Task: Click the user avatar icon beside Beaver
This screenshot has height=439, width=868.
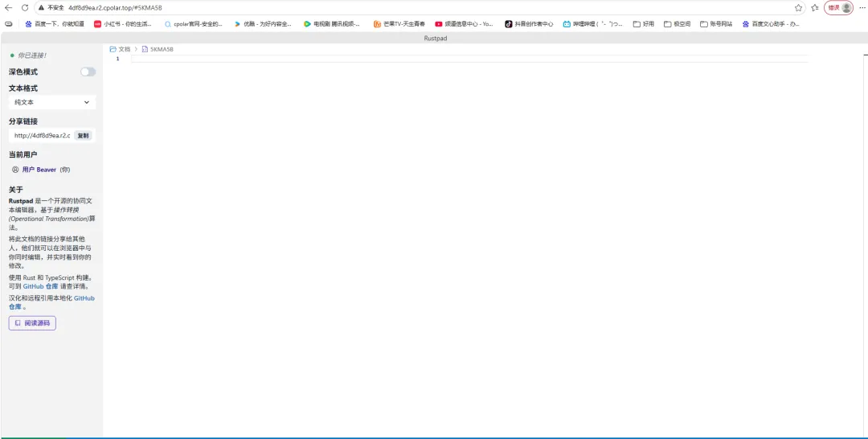Action: point(15,170)
